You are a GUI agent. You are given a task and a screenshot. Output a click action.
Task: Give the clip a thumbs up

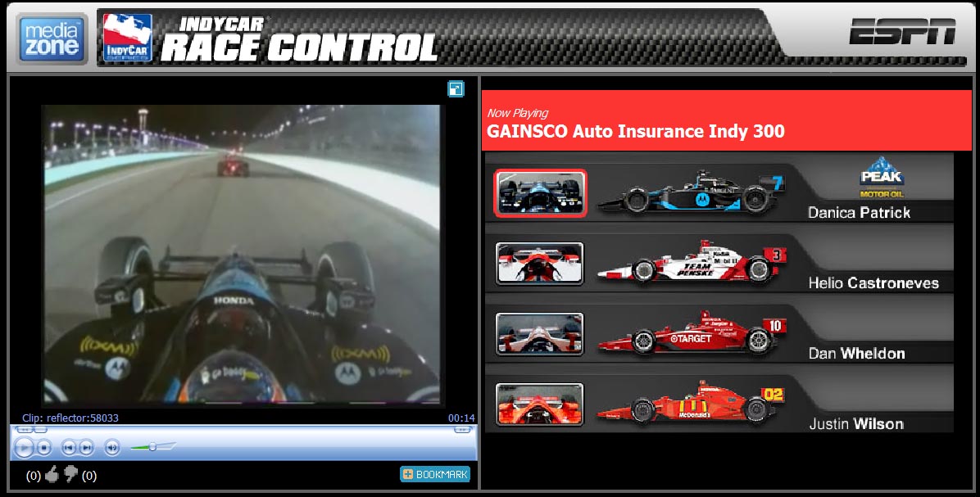[52, 475]
